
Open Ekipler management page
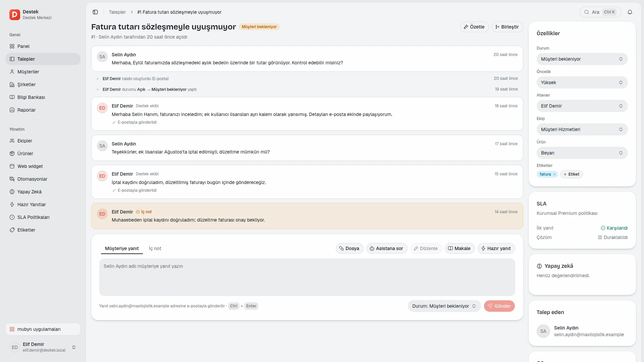[x=43, y=141]
